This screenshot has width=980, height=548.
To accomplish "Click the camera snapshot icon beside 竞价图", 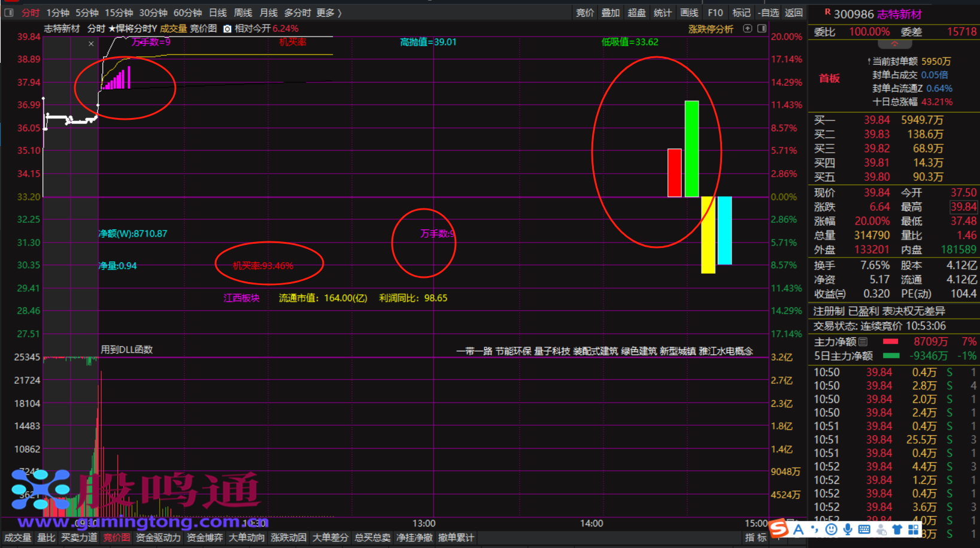I will coord(227,29).
